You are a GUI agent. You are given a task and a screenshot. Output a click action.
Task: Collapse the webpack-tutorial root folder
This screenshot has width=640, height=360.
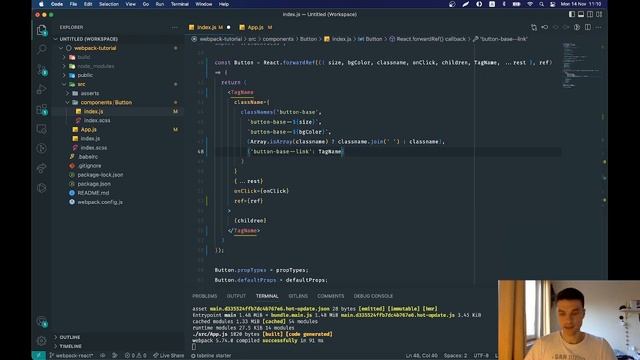click(95, 48)
